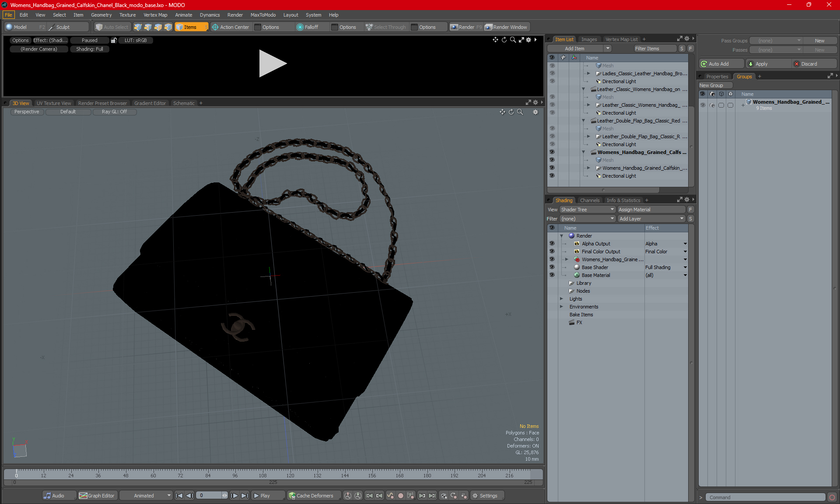Expand the Lights section in Shader Tree
Image resolution: width=840 pixels, height=504 pixels.
click(561, 299)
